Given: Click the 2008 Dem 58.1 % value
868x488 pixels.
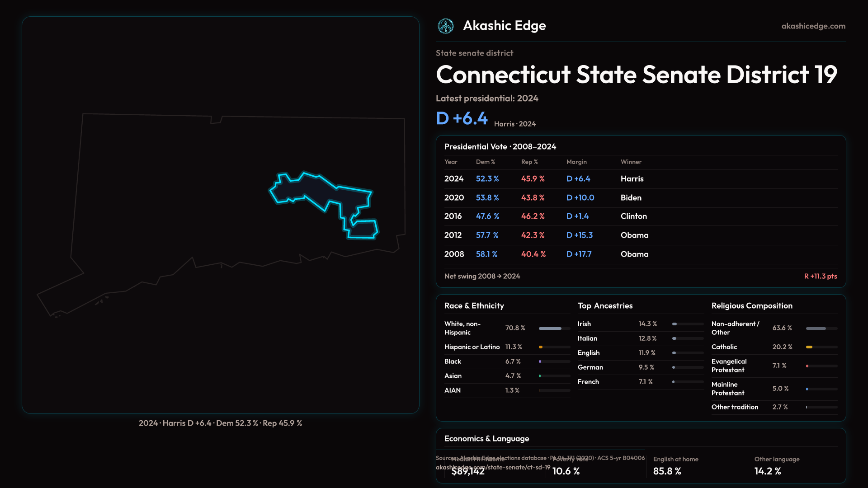Looking at the screenshot, I should point(486,254).
